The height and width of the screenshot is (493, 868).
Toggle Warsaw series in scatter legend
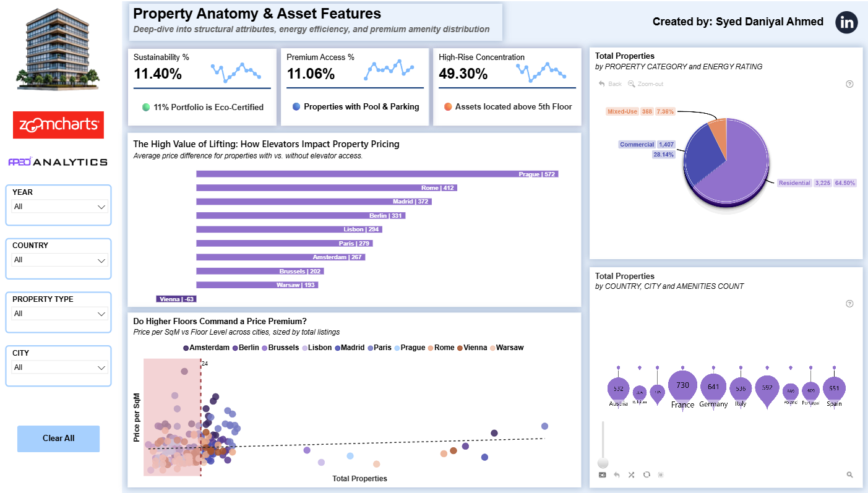[x=507, y=348]
